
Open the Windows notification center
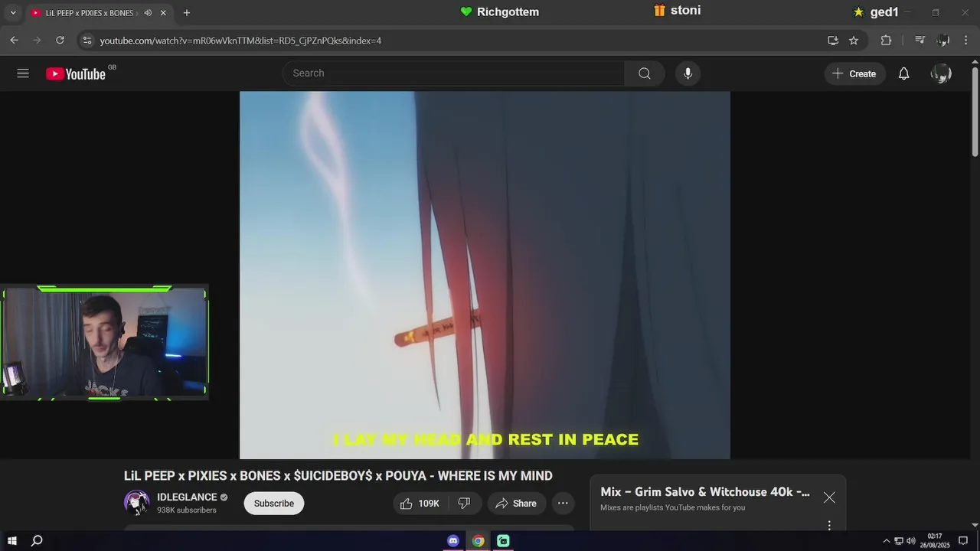click(x=963, y=541)
